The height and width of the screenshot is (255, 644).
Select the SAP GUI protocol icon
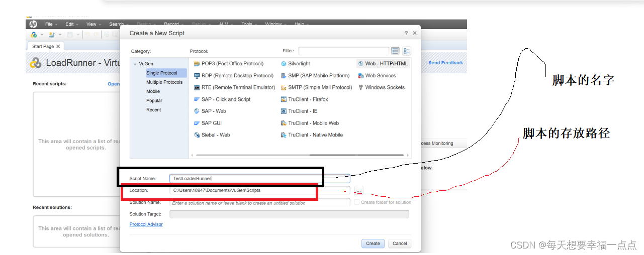click(197, 123)
